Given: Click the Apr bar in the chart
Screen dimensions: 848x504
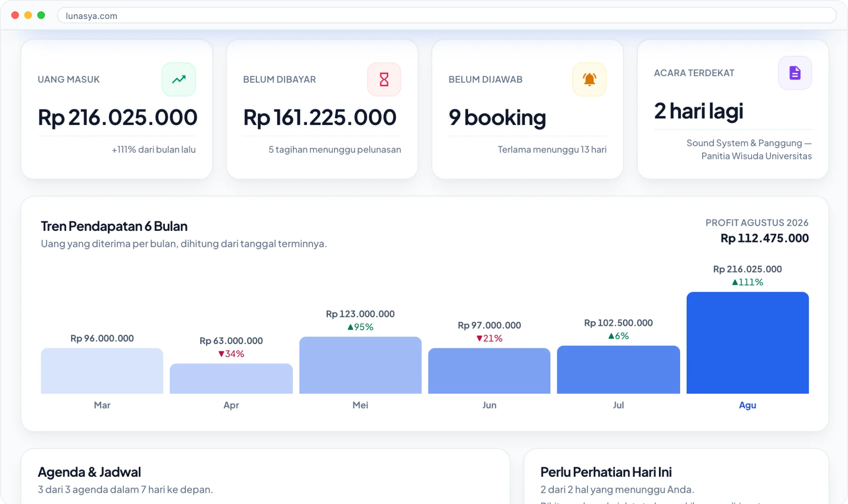Looking at the screenshot, I should point(231,379).
